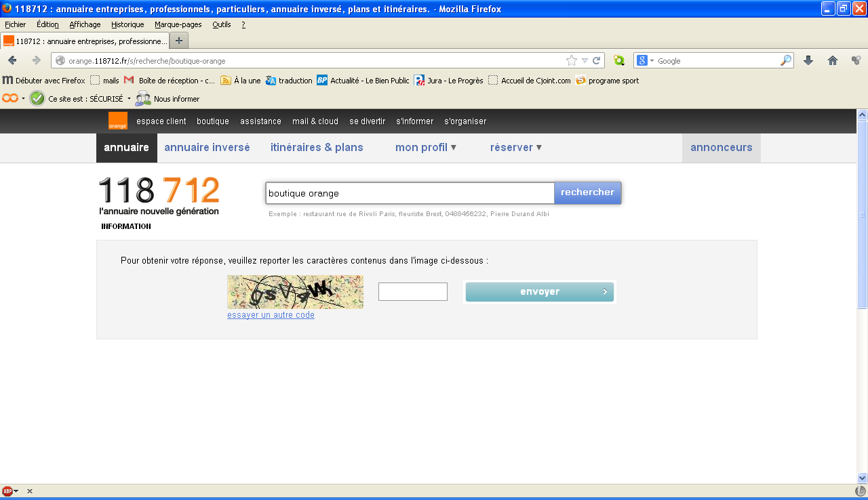Click the green checkmark security icon
Viewport: 868px width, 500px height.
(37, 98)
